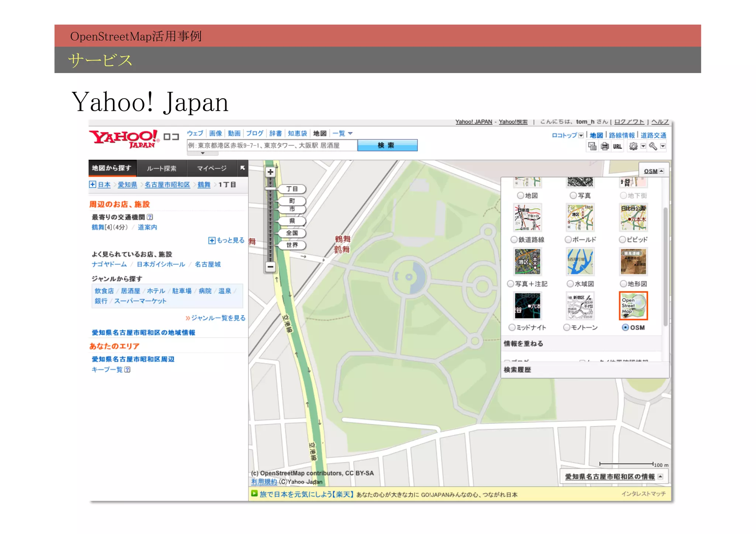Zoom in with the plus map button
The image size is (756, 534).
(x=270, y=172)
